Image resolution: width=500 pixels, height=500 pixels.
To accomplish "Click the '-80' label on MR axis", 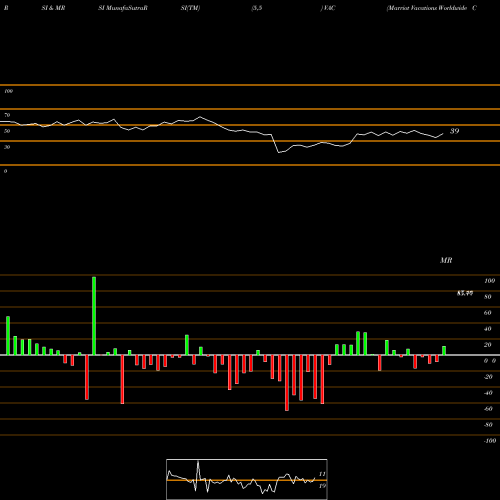I will click(488, 425).
